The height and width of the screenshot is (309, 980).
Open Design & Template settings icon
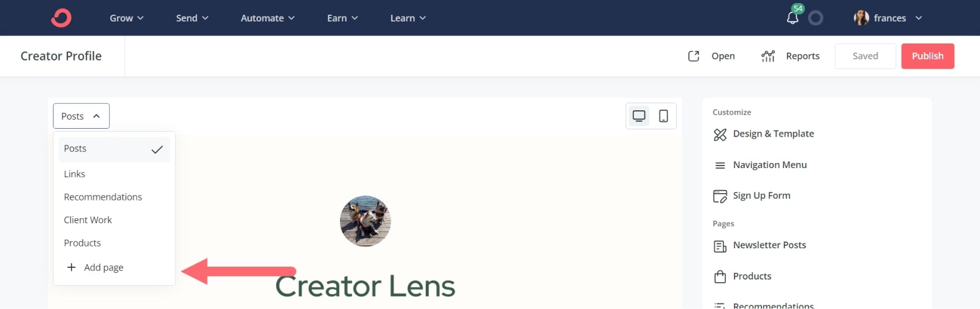click(720, 134)
